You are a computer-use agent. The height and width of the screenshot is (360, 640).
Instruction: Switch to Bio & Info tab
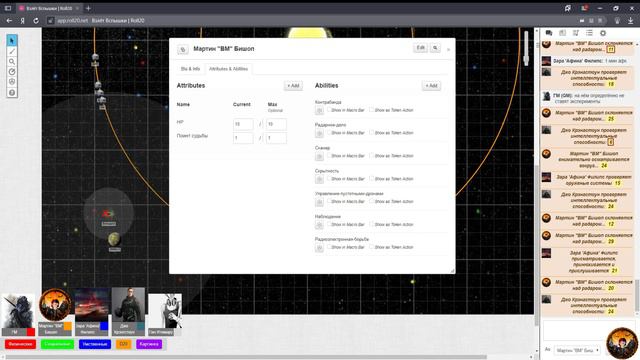click(x=190, y=69)
